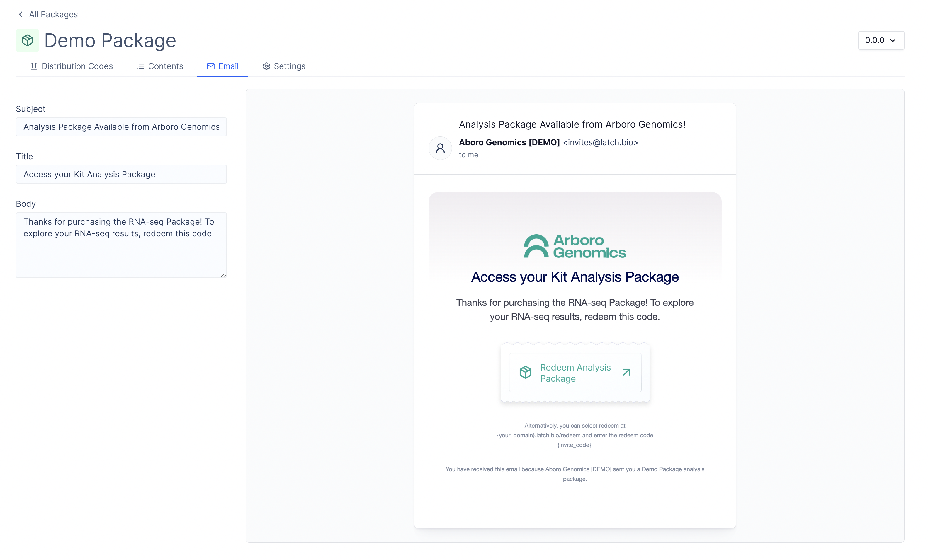928x560 pixels.
Task: Click the green Demo Package cube icon
Action: point(28,40)
